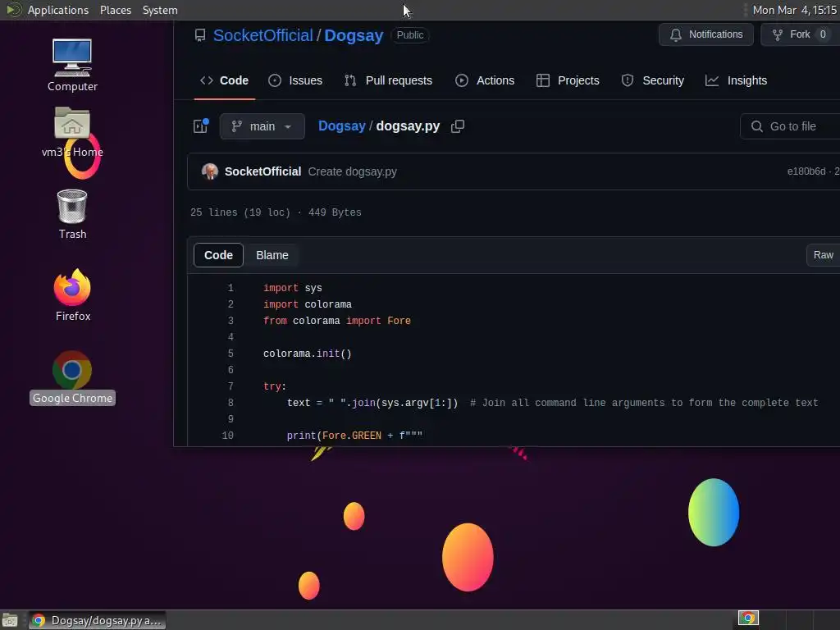Click the Issues tab circle icon
The height and width of the screenshot is (630, 840).
tap(275, 80)
